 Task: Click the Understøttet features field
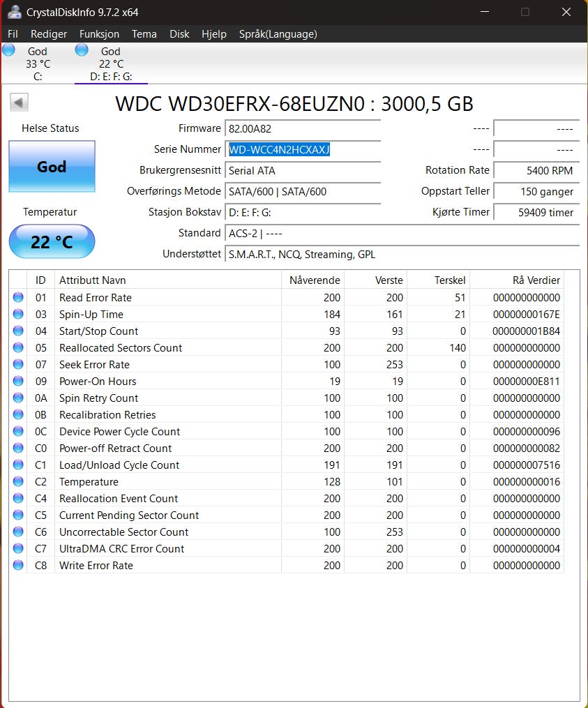coord(402,254)
